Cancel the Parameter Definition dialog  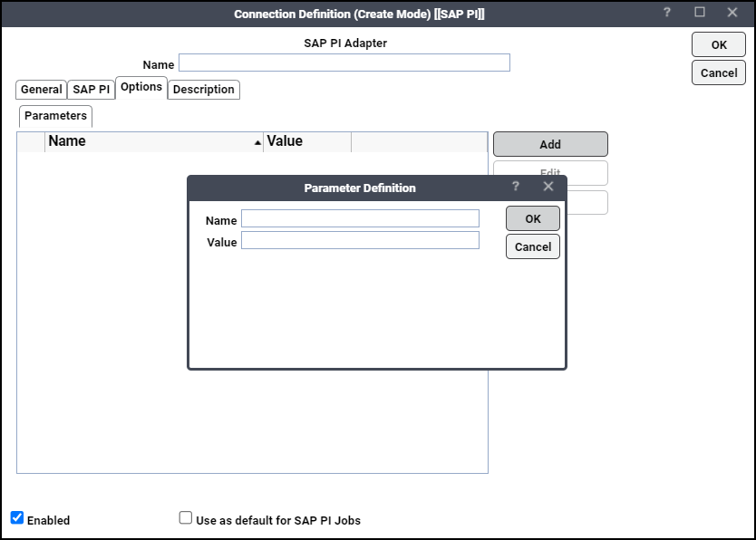tap(533, 246)
